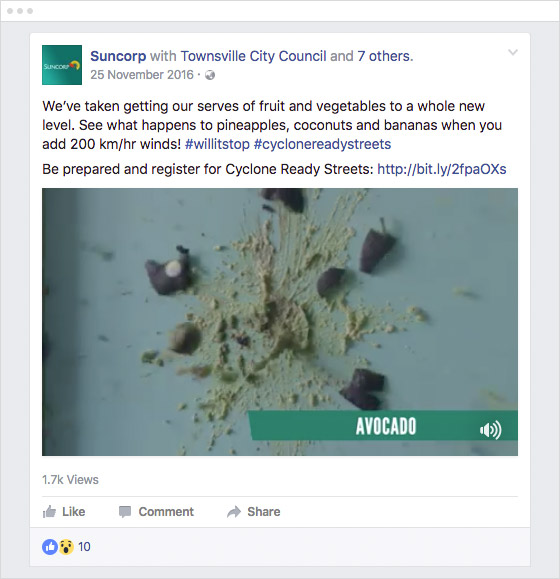Open the #cyclonereadystreets hashtag
The width and height of the screenshot is (560, 579).
[322, 144]
